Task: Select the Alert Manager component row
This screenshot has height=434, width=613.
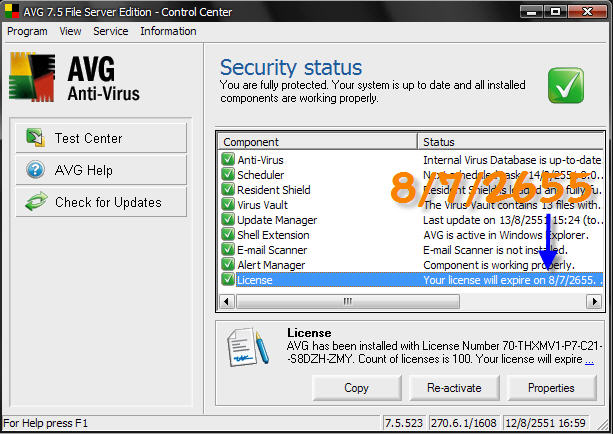Action: tap(410, 265)
